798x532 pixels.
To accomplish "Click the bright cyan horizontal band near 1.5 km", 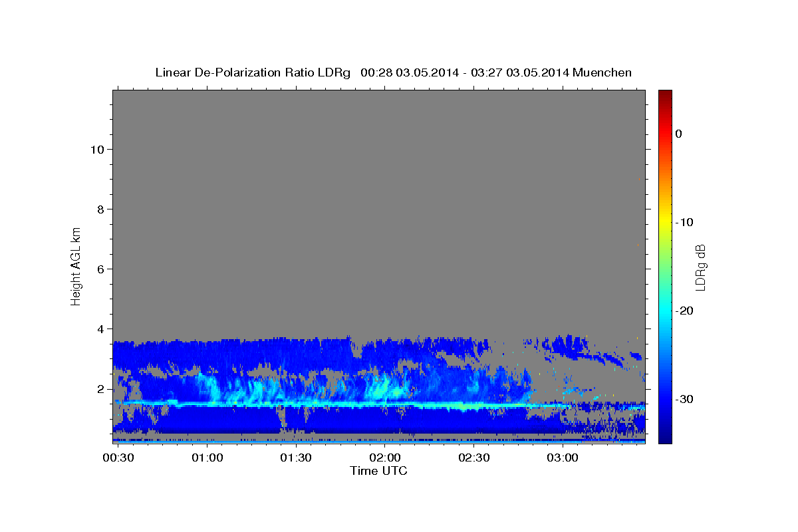I will coord(339,404).
